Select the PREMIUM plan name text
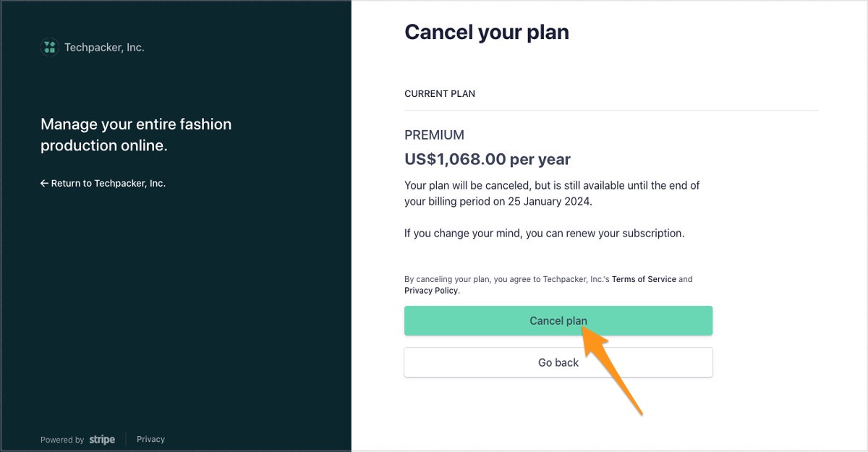 (x=434, y=135)
